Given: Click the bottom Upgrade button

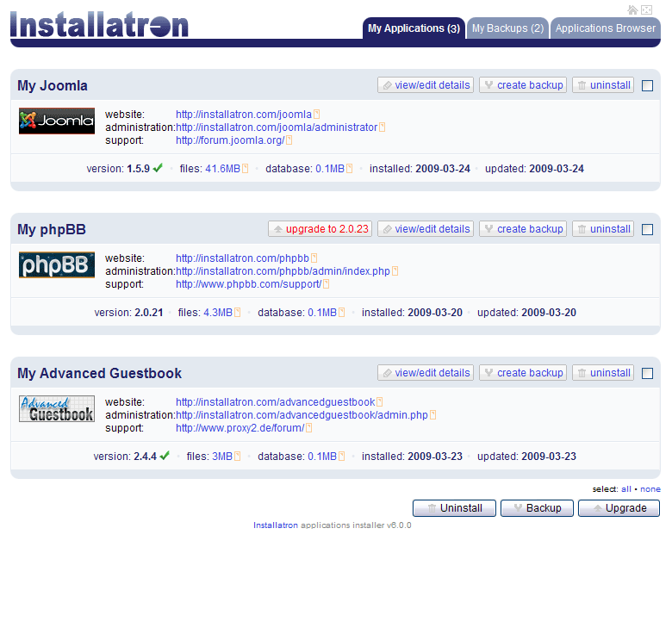Looking at the screenshot, I should [x=619, y=508].
